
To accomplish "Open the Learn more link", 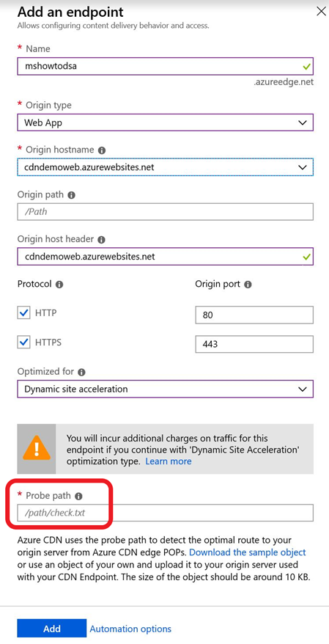I will 169,461.
